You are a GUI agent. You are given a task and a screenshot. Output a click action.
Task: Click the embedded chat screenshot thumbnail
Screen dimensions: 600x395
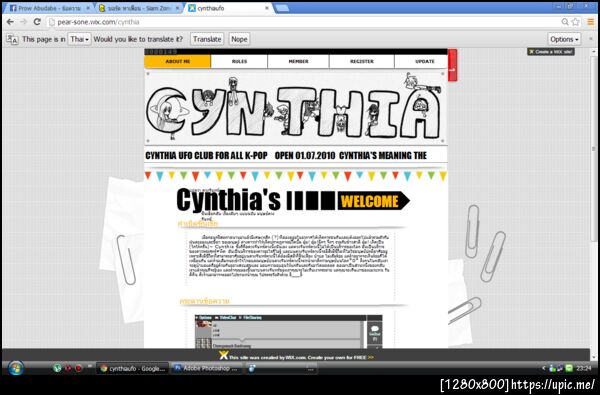289,331
